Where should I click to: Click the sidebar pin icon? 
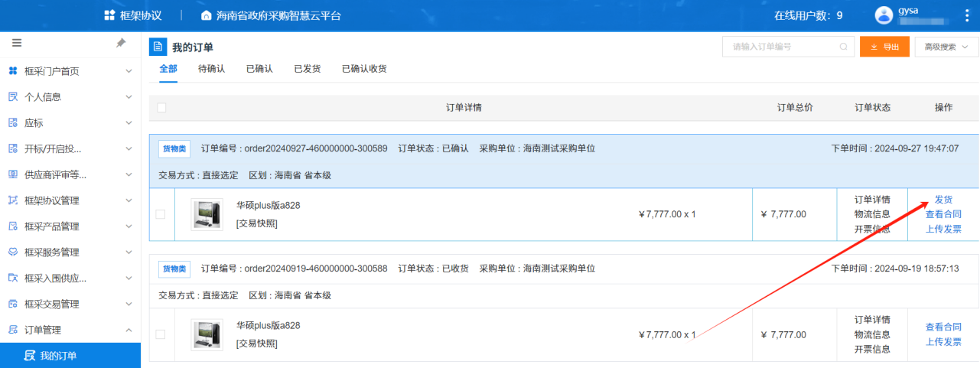pyautogui.click(x=121, y=43)
